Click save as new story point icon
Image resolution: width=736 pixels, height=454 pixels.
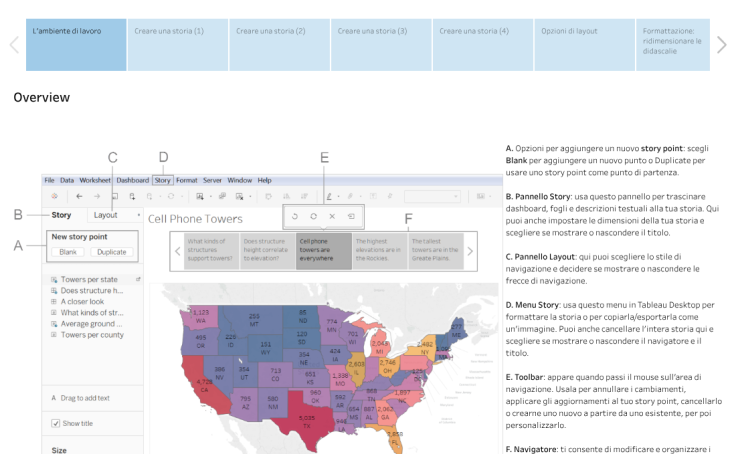351,216
